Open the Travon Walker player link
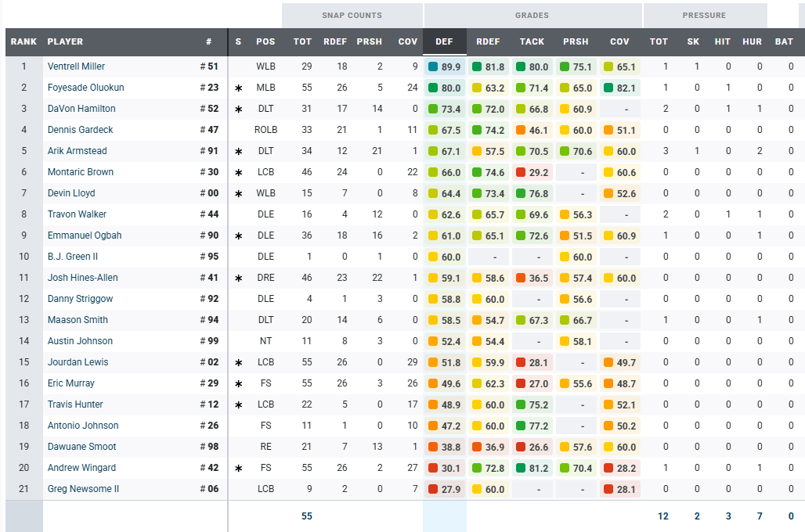 [x=77, y=215]
